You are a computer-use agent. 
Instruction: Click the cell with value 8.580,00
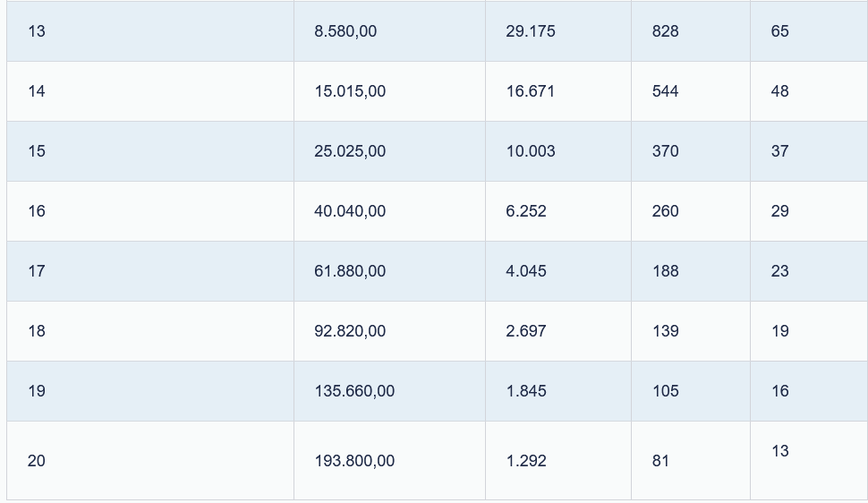point(345,31)
